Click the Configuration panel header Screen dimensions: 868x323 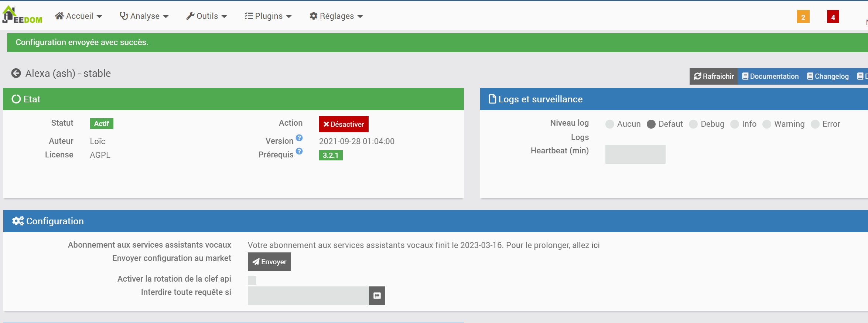point(435,221)
